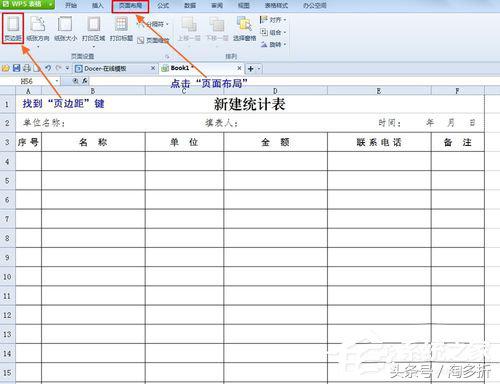Expand the quick access toolbar dropdown arrow
The image size is (500, 384).
coord(67,68)
